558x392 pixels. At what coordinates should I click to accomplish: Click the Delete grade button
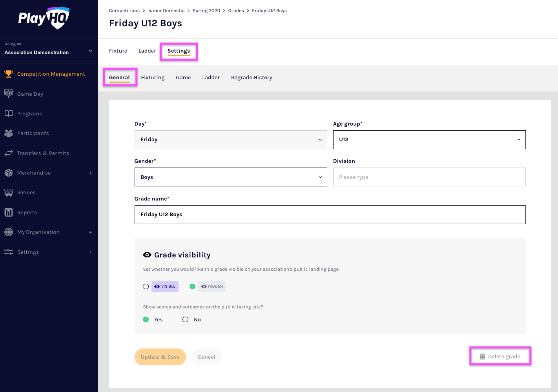coord(500,356)
